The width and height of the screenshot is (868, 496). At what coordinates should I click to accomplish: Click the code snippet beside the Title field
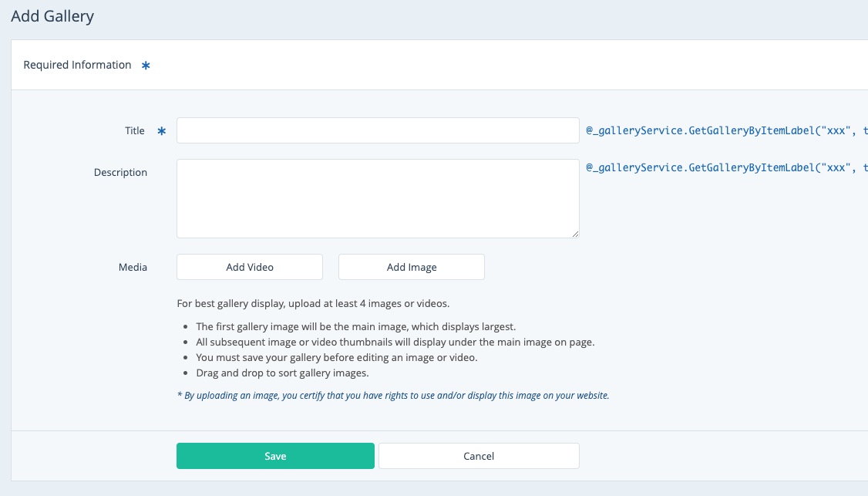(x=726, y=131)
